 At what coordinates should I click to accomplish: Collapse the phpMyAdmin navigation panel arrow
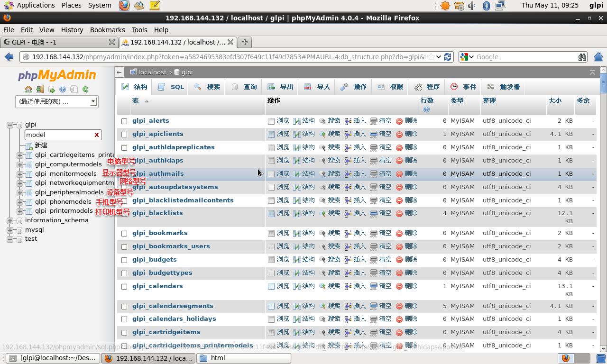120,73
